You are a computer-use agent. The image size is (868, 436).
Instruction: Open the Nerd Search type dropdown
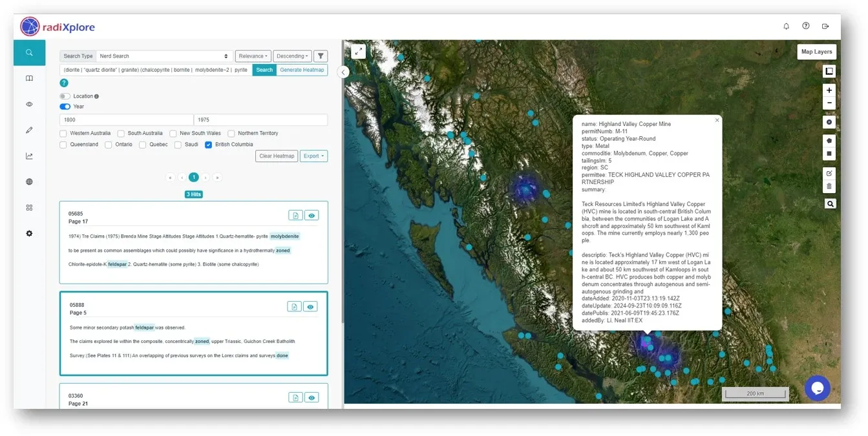[164, 56]
